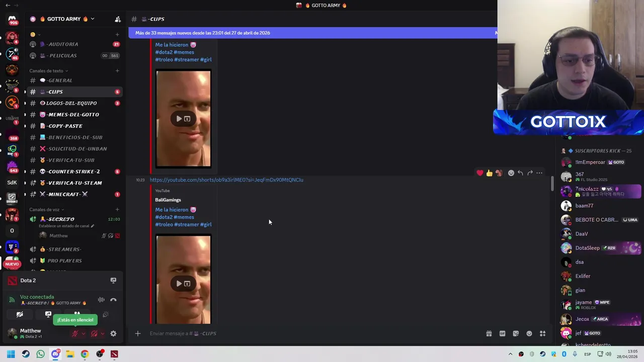The image size is (644, 362).
Task: Open the GIF picker
Action: click(502, 333)
